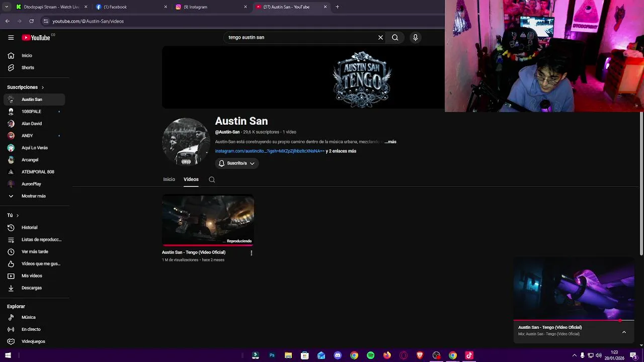Open the taskbar volume control
The image size is (644, 362).
tap(599, 355)
